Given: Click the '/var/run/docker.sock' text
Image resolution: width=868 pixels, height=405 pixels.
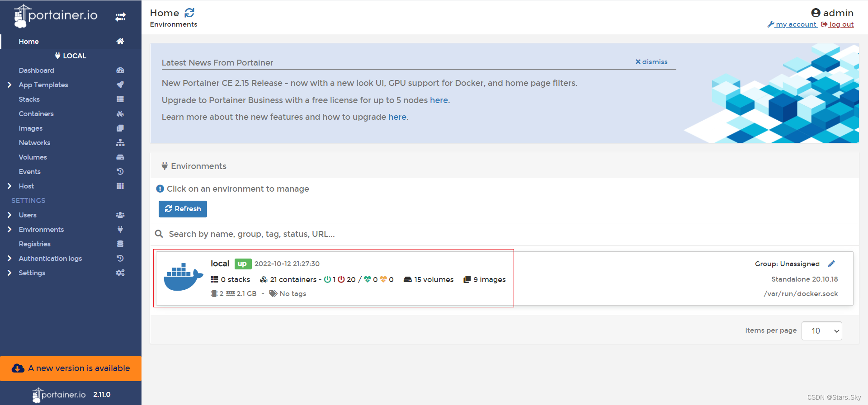Looking at the screenshot, I should coord(801,294).
